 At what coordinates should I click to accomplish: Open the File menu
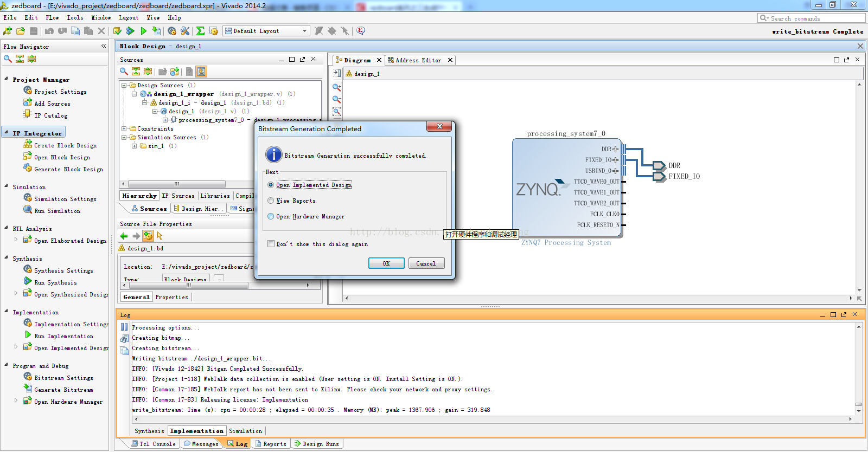(10, 17)
